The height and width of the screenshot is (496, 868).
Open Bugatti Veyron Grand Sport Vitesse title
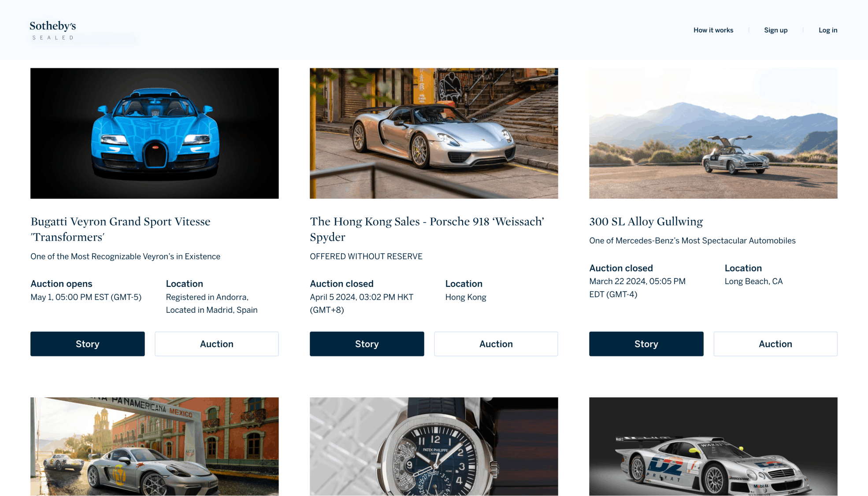(120, 229)
